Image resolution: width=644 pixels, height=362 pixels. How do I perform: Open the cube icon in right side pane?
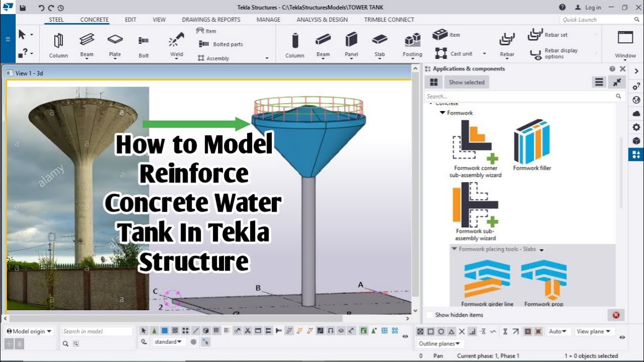click(x=636, y=141)
